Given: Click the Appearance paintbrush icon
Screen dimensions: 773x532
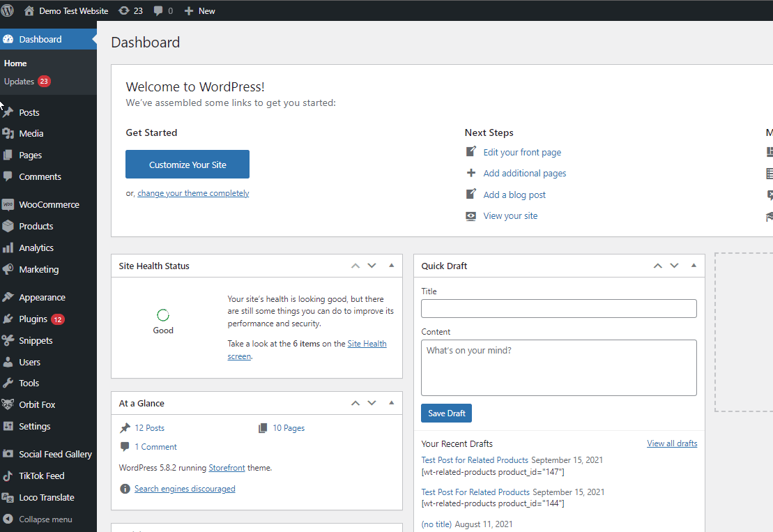Looking at the screenshot, I should coord(8,297).
